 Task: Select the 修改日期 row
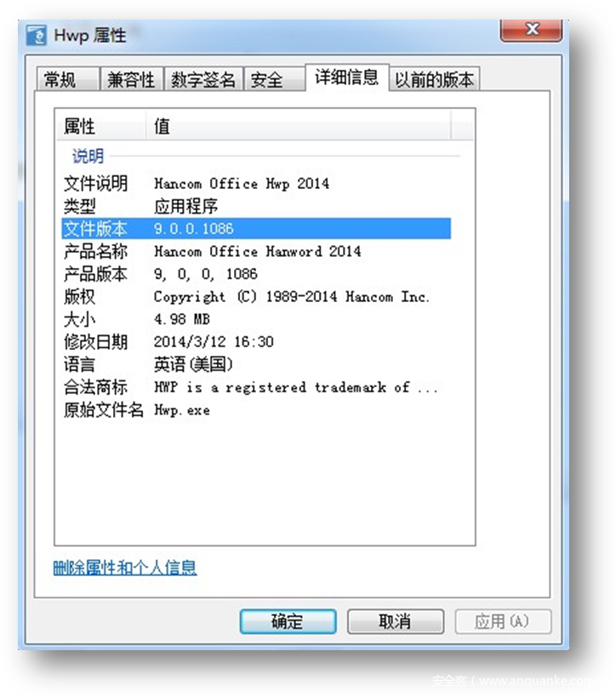(x=256, y=342)
